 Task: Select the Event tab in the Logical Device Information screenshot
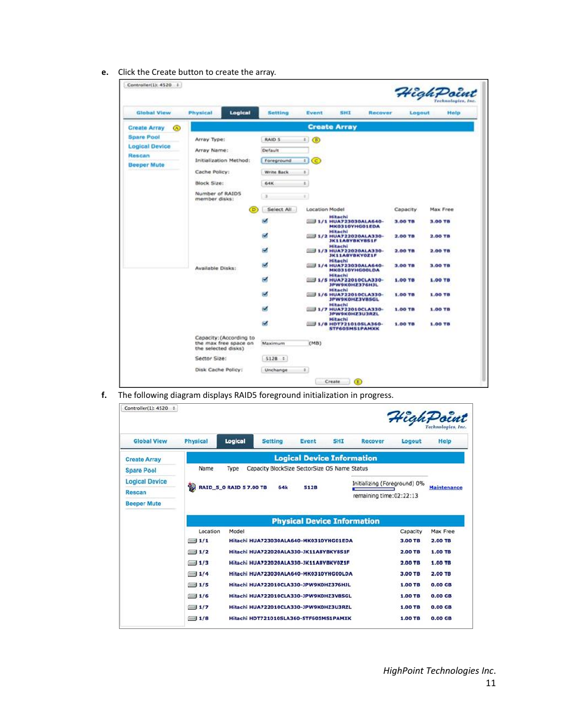click(x=308, y=441)
